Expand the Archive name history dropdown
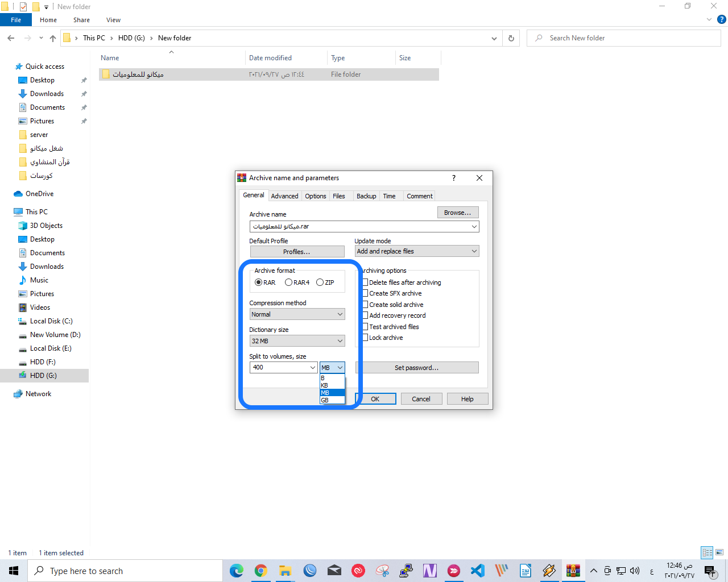Image resolution: width=728 pixels, height=582 pixels. (474, 226)
